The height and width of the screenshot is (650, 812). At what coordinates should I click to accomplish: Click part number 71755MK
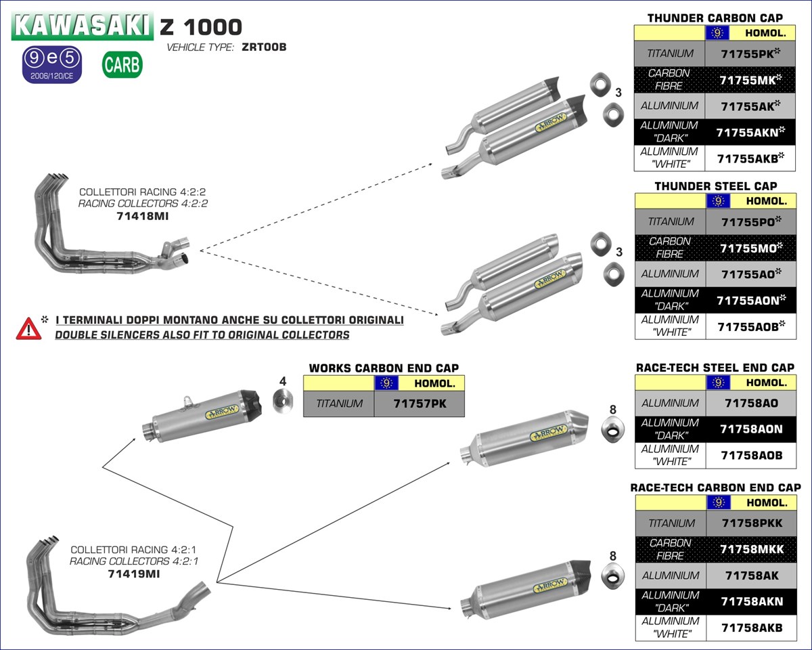(747, 79)
